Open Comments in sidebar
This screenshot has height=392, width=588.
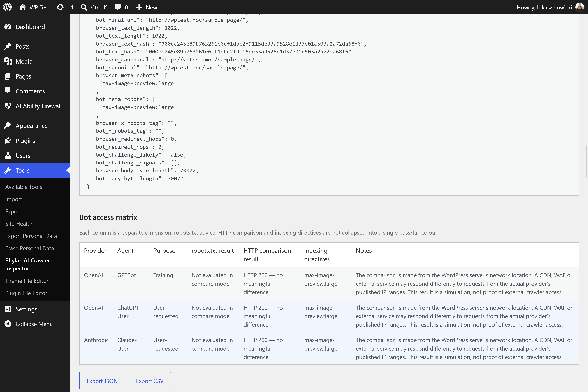(35, 91)
